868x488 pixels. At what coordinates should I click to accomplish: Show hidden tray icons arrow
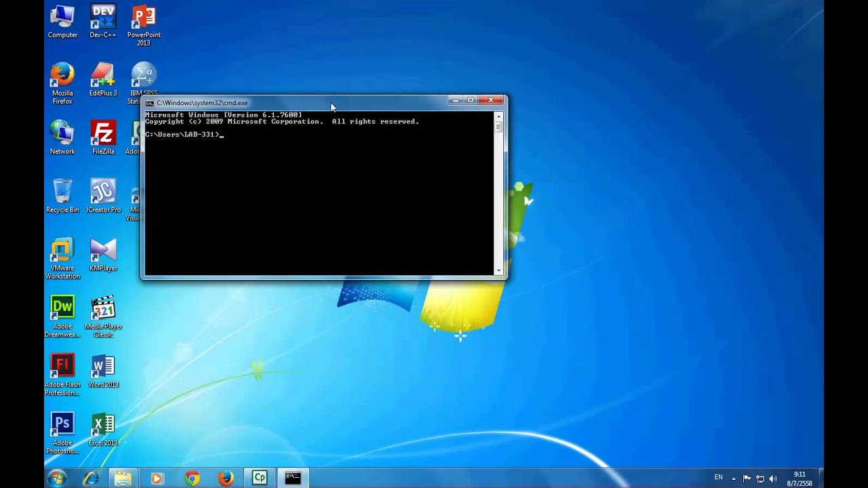coord(733,479)
